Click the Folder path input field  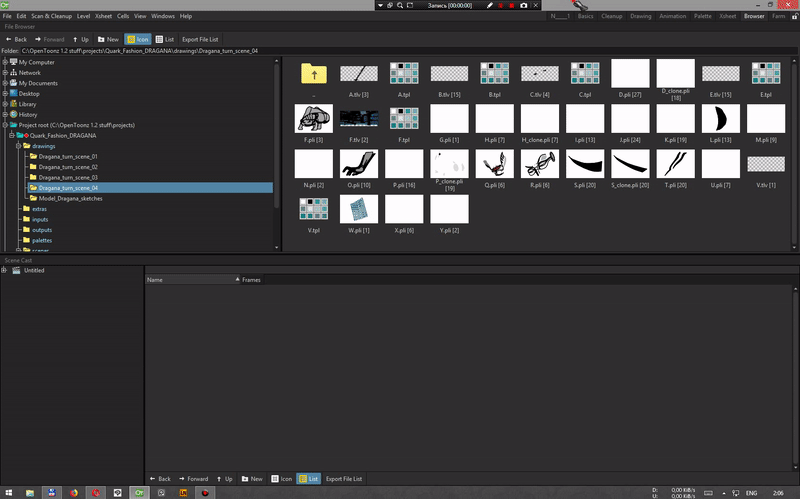[x=409, y=51]
